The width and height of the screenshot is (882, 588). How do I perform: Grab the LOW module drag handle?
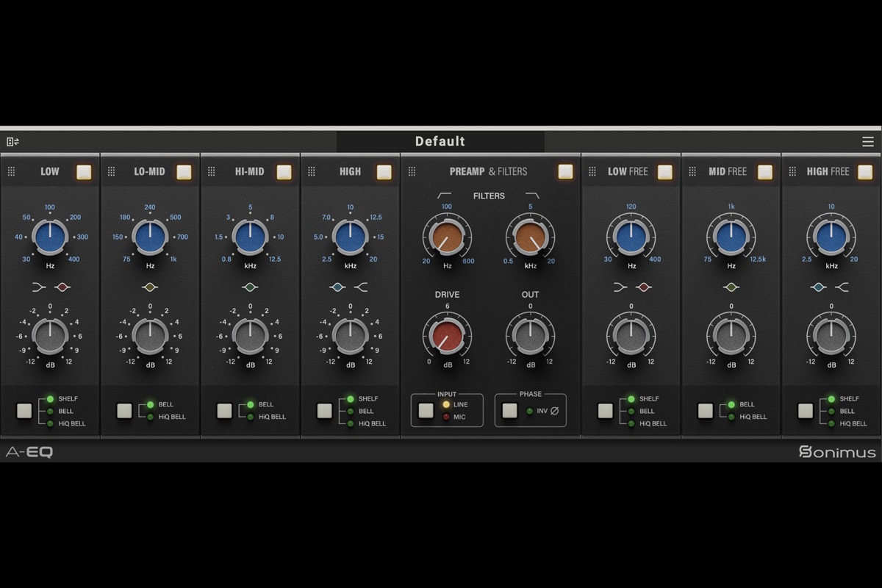pos(11,171)
